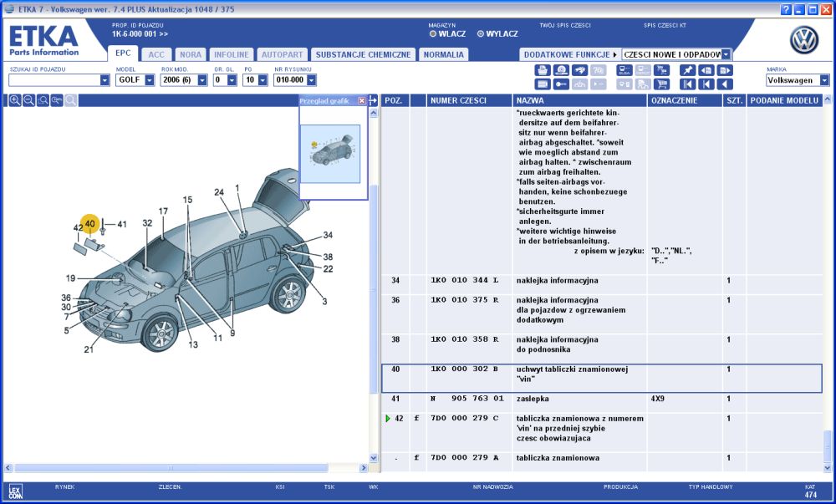
Task: Switch to the AUTOPART tab
Action: (x=283, y=54)
